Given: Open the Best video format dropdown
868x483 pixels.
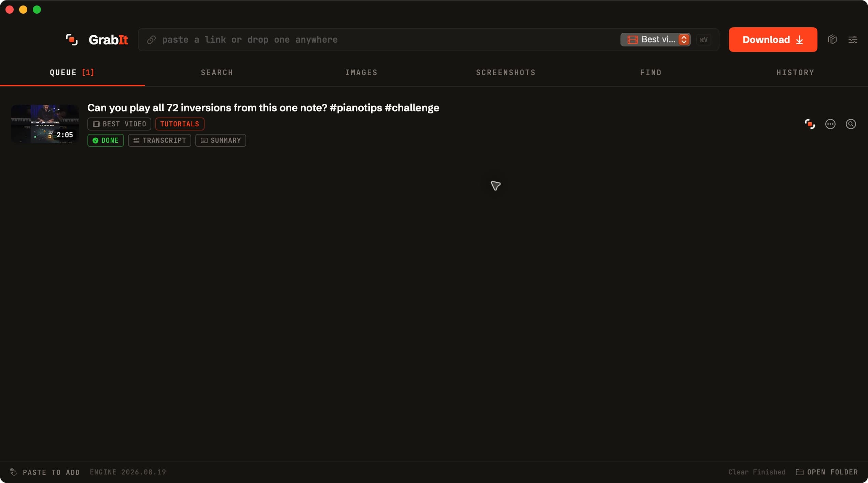Looking at the screenshot, I should (655, 40).
